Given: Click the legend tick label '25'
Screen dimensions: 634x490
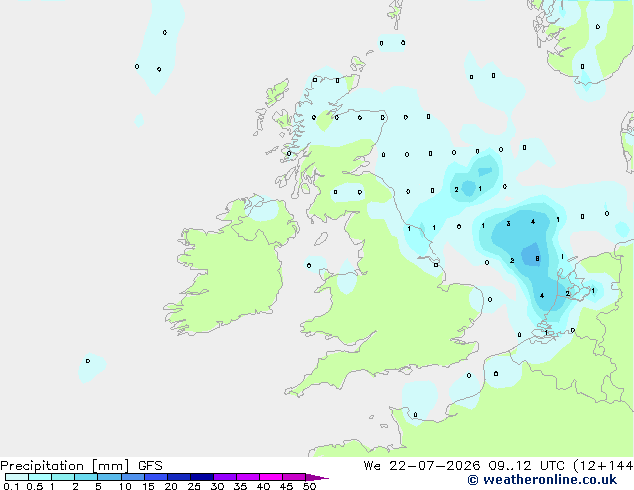Looking at the screenshot, I should (x=194, y=486).
